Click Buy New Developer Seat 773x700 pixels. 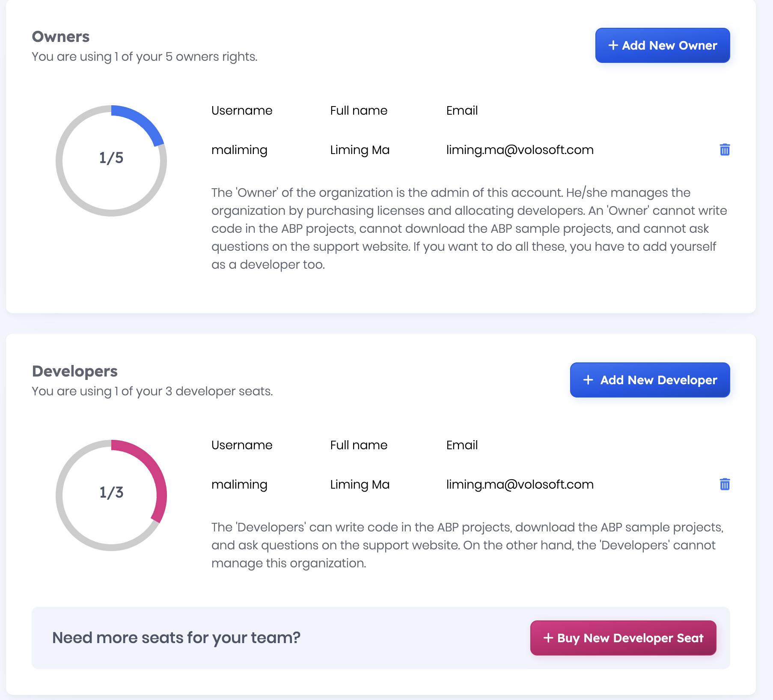(623, 638)
